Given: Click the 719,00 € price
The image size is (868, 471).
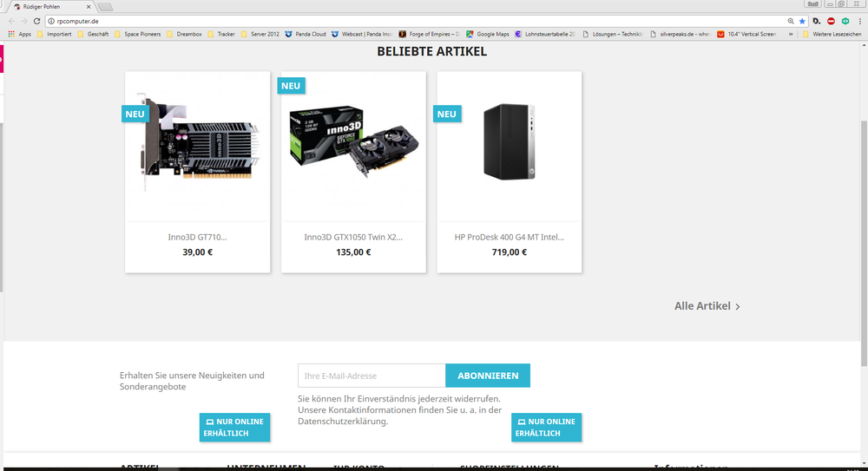Looking at the screenshot, I should tap(510, 252).
